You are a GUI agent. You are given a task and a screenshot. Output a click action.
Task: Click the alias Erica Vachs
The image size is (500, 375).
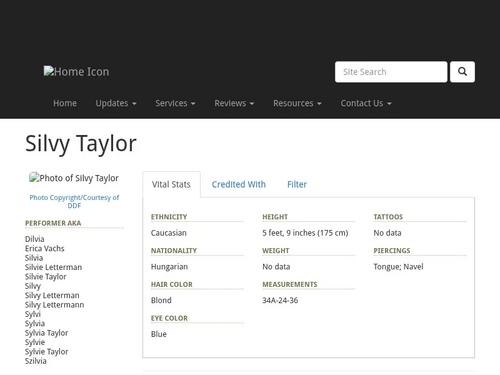45,248
